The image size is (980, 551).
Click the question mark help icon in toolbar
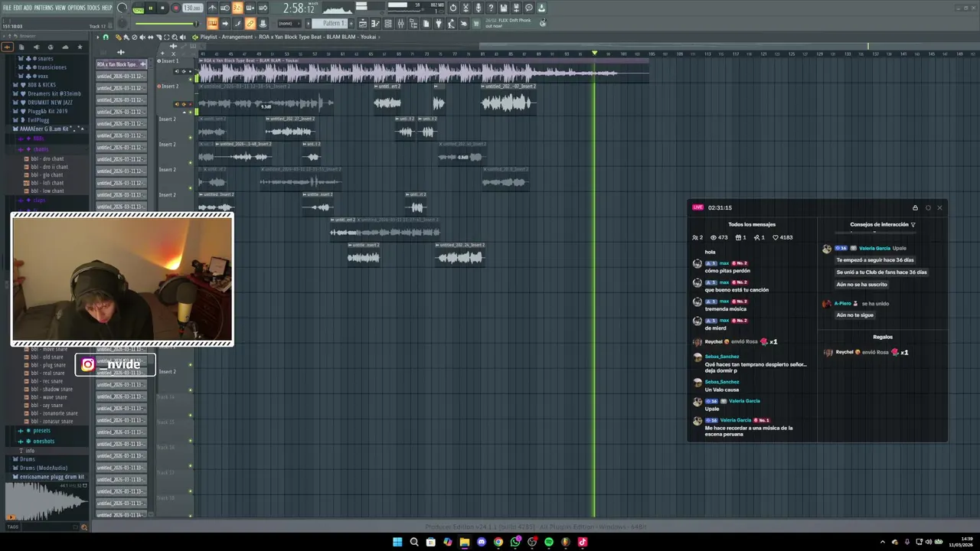click(x=491, y=8)
